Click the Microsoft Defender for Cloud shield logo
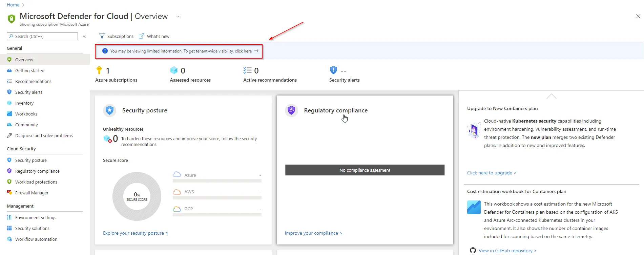 12,19
